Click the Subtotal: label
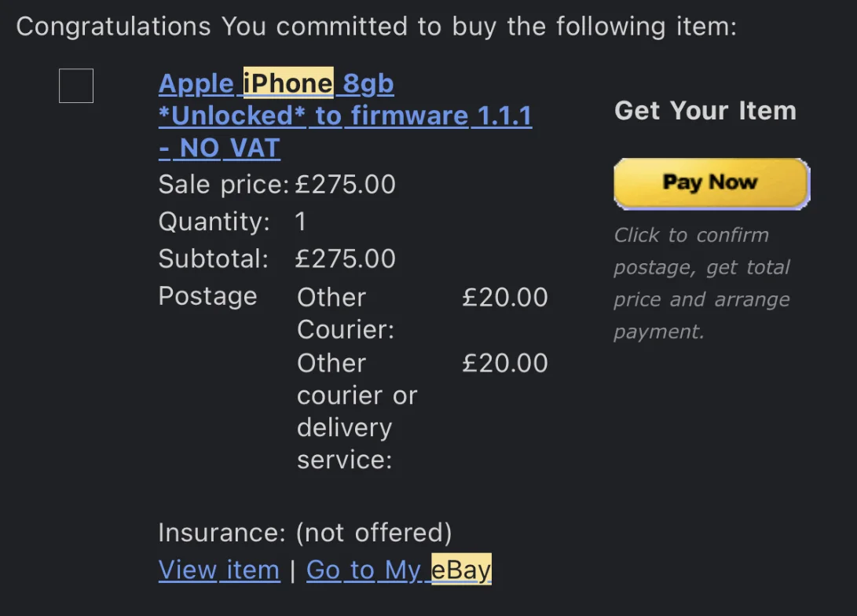This screenshot has height=616, width=857. click(x=214, y=258)
